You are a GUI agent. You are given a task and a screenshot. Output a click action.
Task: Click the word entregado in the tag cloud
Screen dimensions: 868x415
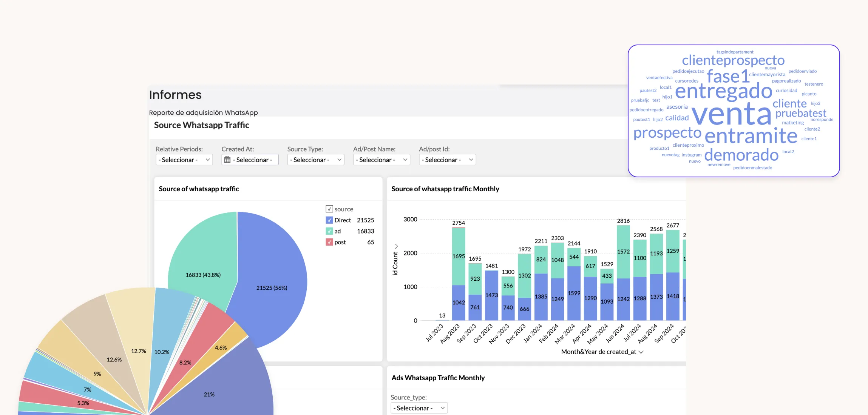click(x=723, y=91)
